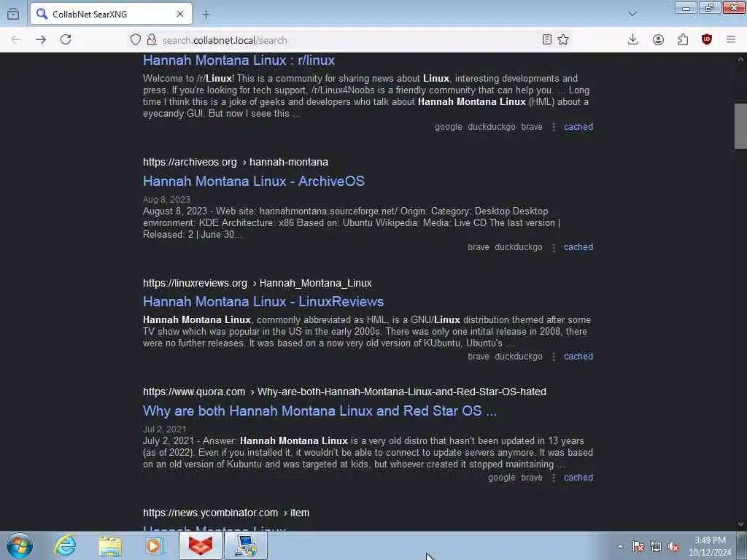747x560 pixels.
Task: Expand options for the ArchiveOS result
Action: tap(554, 248)
